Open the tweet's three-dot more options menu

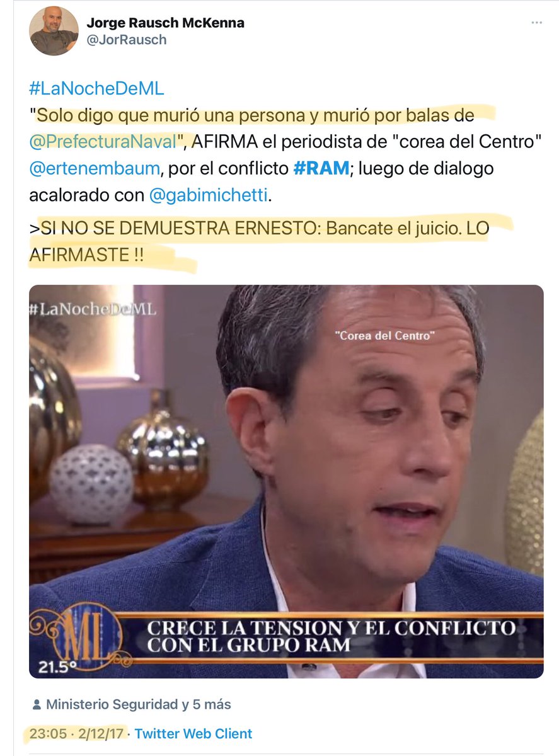click(536, 23)
